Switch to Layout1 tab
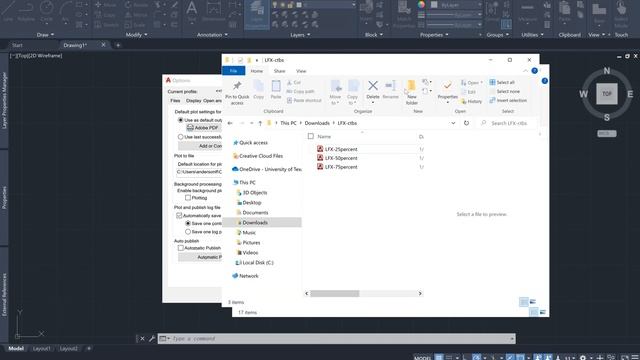 (x=42, y=349)
